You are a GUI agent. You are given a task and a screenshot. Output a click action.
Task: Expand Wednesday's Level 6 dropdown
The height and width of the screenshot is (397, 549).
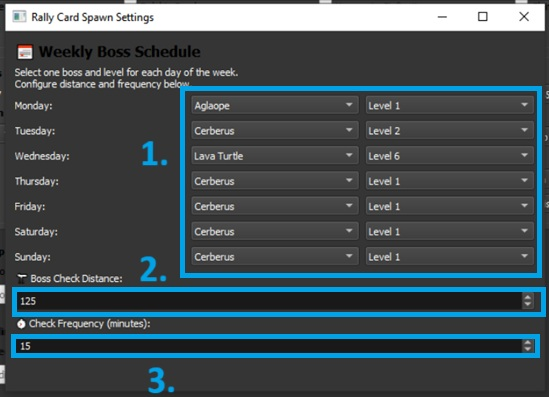450,156
